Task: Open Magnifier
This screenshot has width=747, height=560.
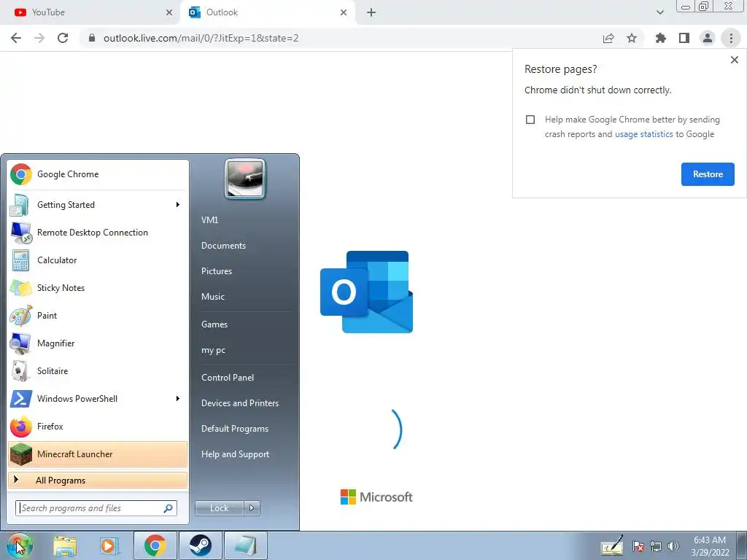Action: click(98, 343)
